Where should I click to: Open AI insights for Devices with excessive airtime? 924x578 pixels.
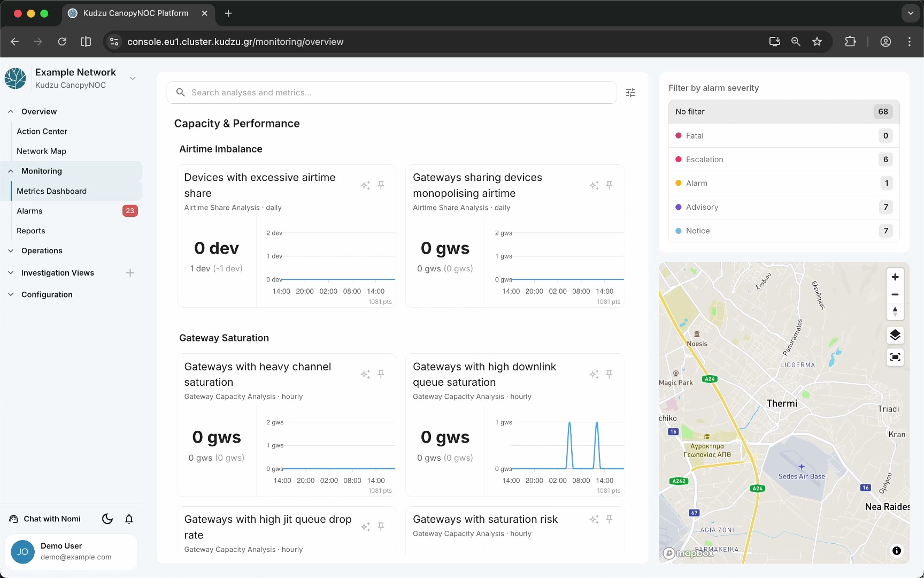tap(365, 185)
